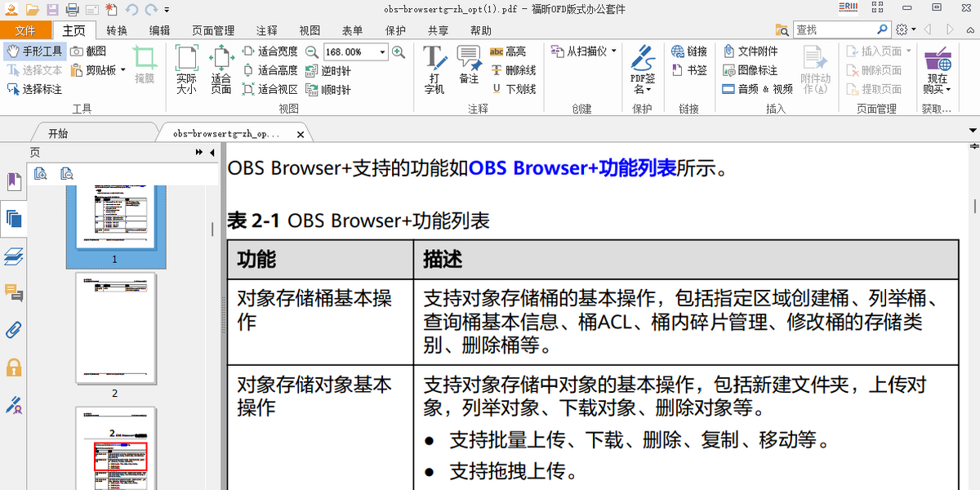
Task: Open the comments side panel
Action: point(13,293)
